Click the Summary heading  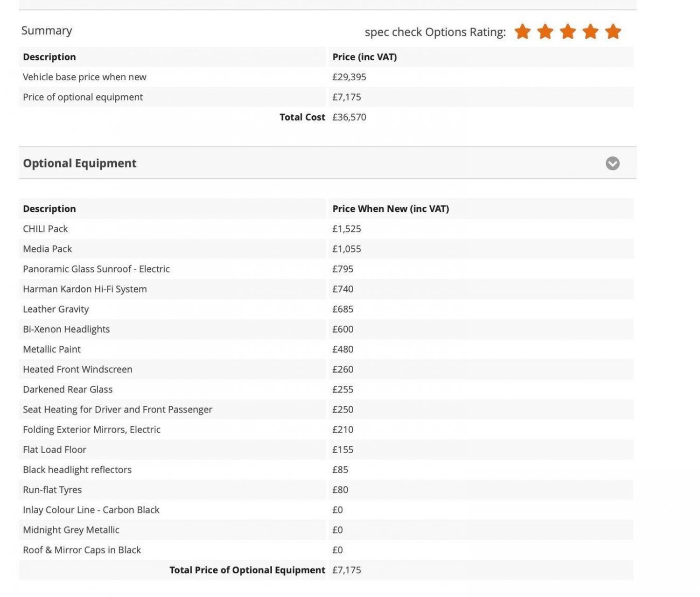(x=47, y=31)
